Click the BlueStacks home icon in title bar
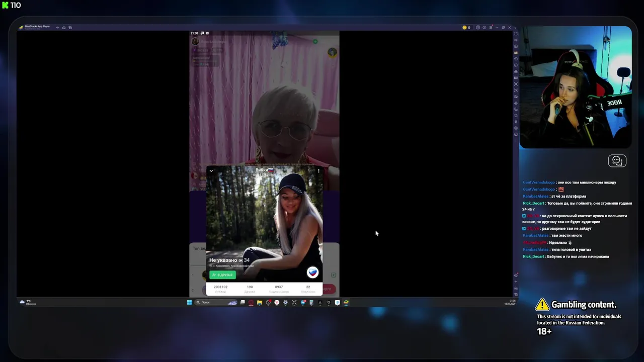The height and width of the screenshot is (362, 644). point(64,27)
